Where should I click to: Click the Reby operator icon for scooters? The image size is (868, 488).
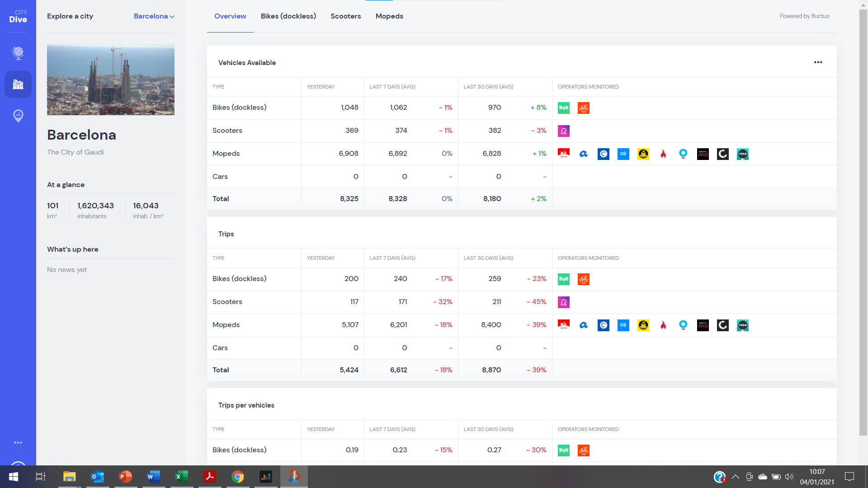pos(564,131)
